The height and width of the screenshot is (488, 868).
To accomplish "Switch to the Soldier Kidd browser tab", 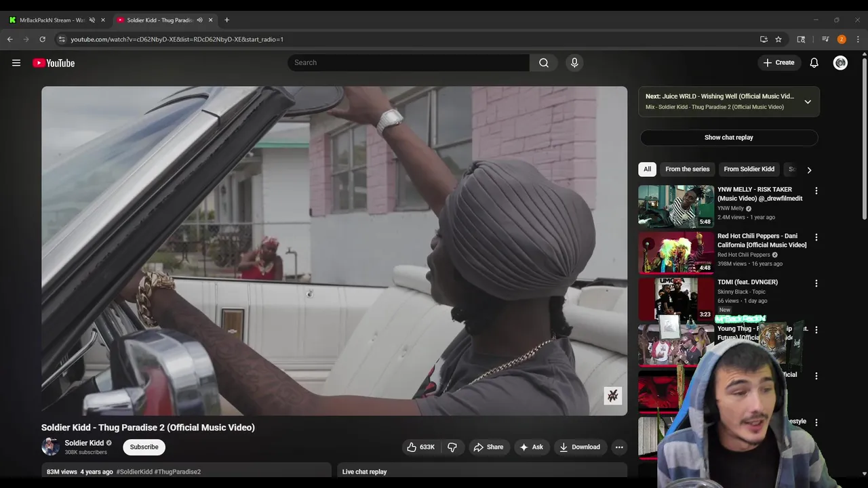I will pyautogui.click(x=159, y=20).
